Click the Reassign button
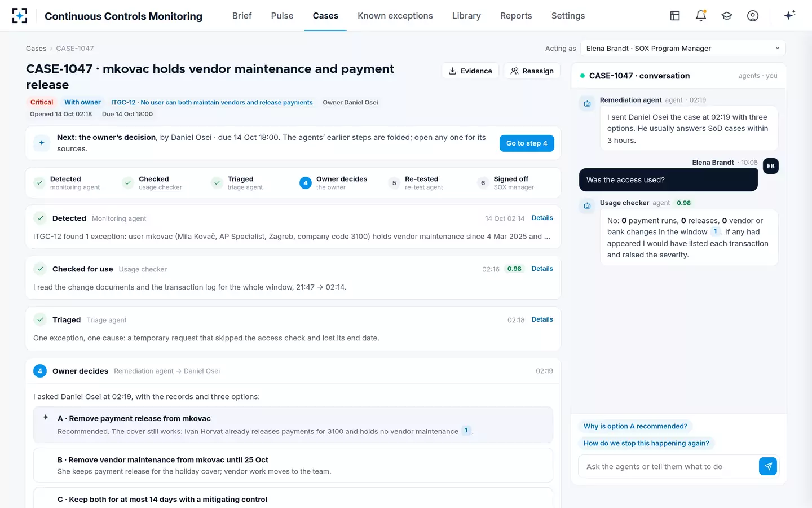Screen dimensions: 812x508 [532, 71]
